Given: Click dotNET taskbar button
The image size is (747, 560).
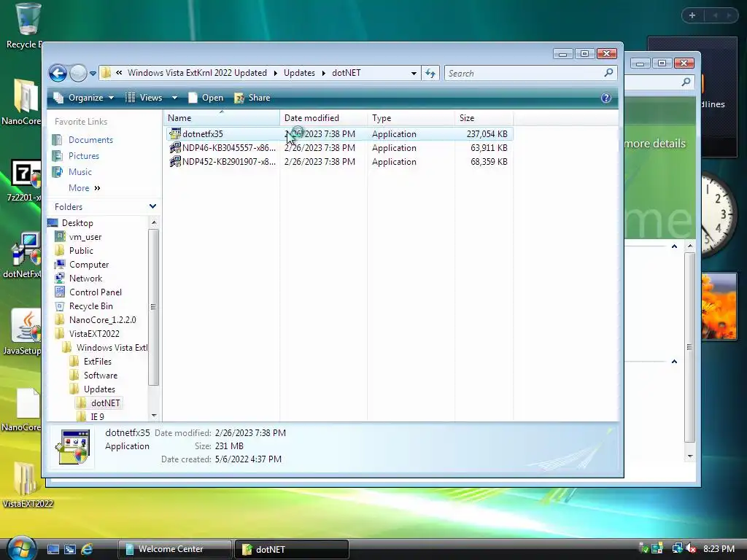Looking at the screenshot, I should pos(292,549).
